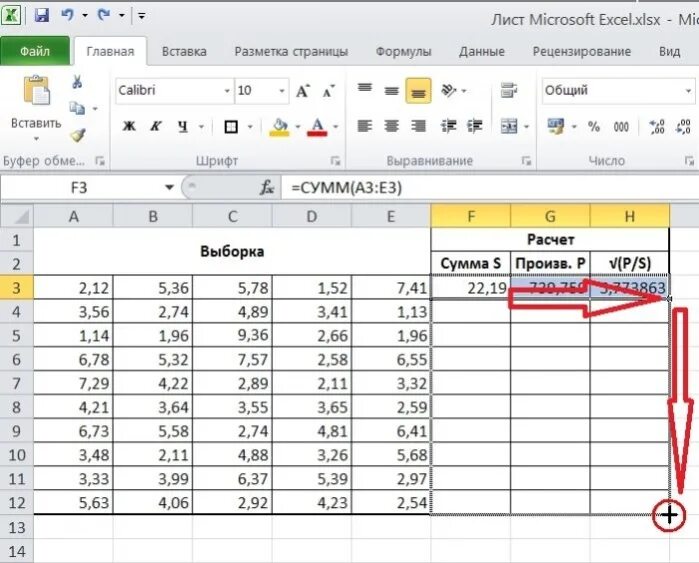Apply the yellow fill color bucket
Image resolution: width=699 pixels, height=563 pixels.
tap(280, 127)
